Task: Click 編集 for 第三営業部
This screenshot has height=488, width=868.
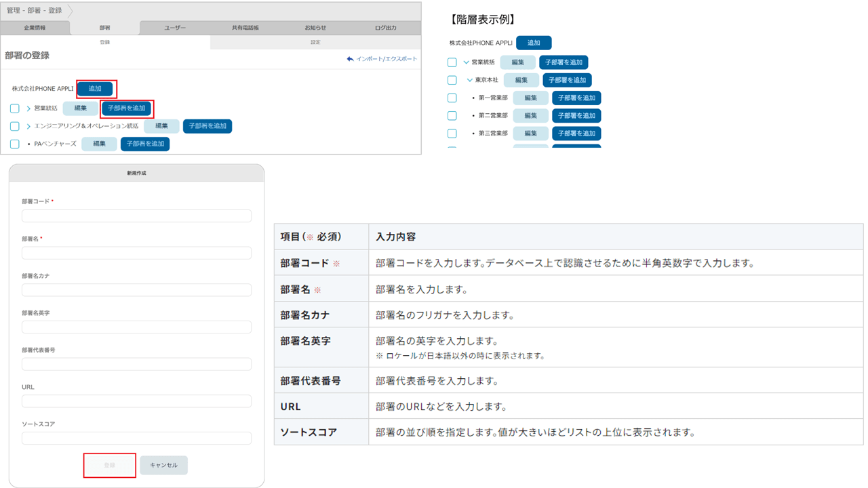Action: [531, 133]
